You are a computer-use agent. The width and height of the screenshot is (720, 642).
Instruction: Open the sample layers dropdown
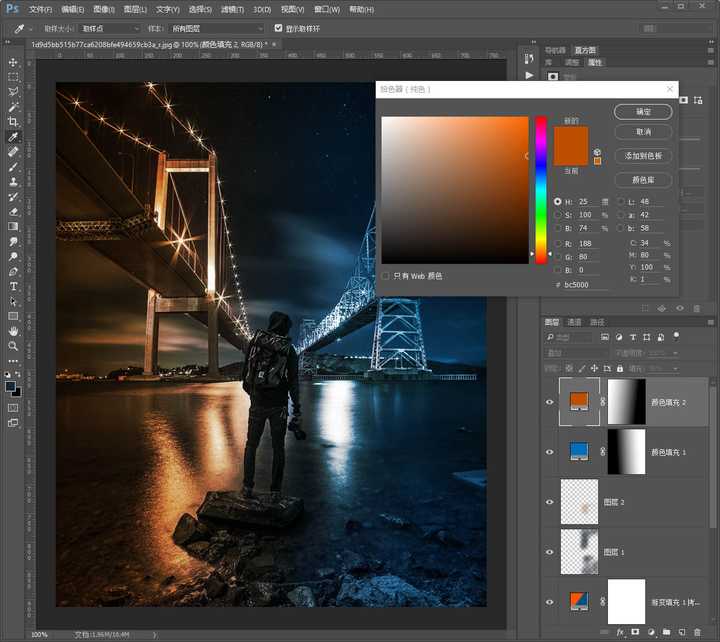point(216,28)
